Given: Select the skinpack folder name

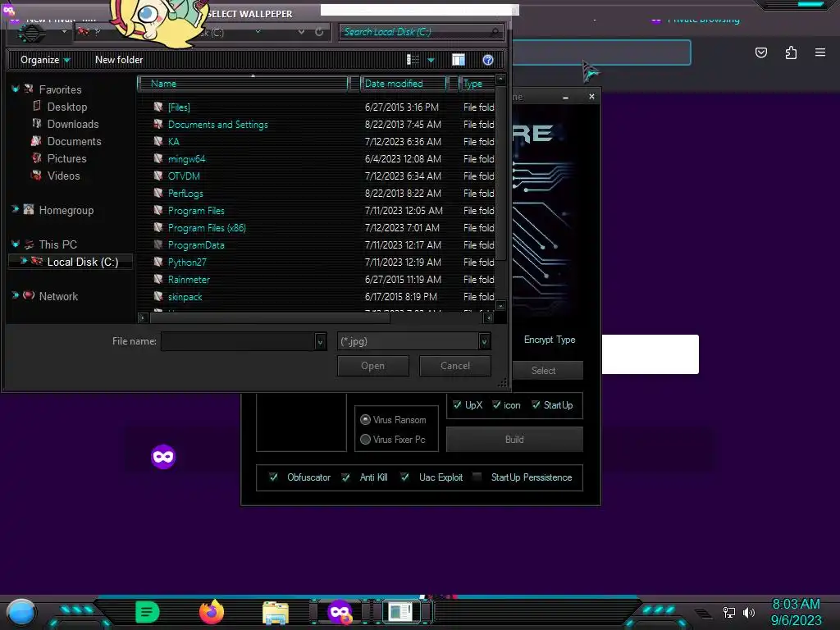Looking at the screenshot, I should click(x=185, y=296).
